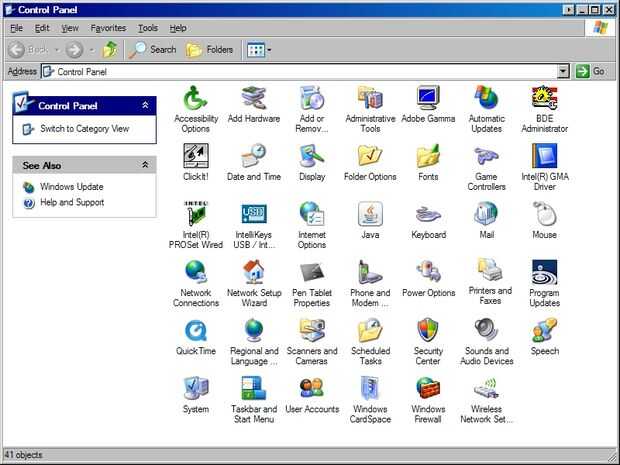Image resolution: width=620 pixels, height=465 pixels.
Task: Open the Accessibility Options icon
Action: pyautogui.click(x=196, y=98)
